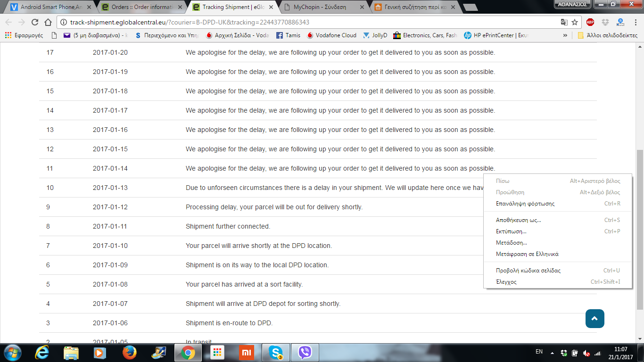Screen dimensions: 644x362
Task: Click the date 2017-01-07 in row 4
Action: pos(110,304)
